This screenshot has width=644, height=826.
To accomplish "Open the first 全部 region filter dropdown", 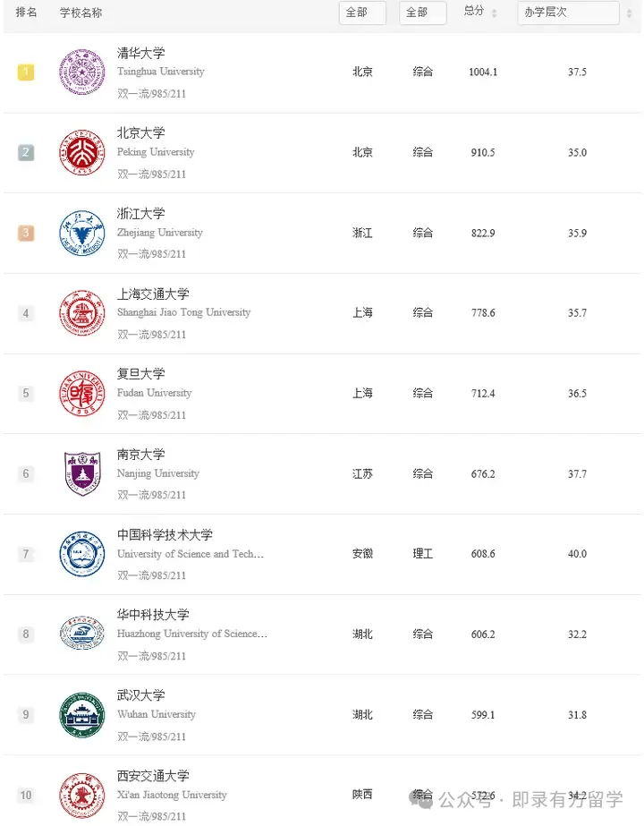I will (362, 13).
